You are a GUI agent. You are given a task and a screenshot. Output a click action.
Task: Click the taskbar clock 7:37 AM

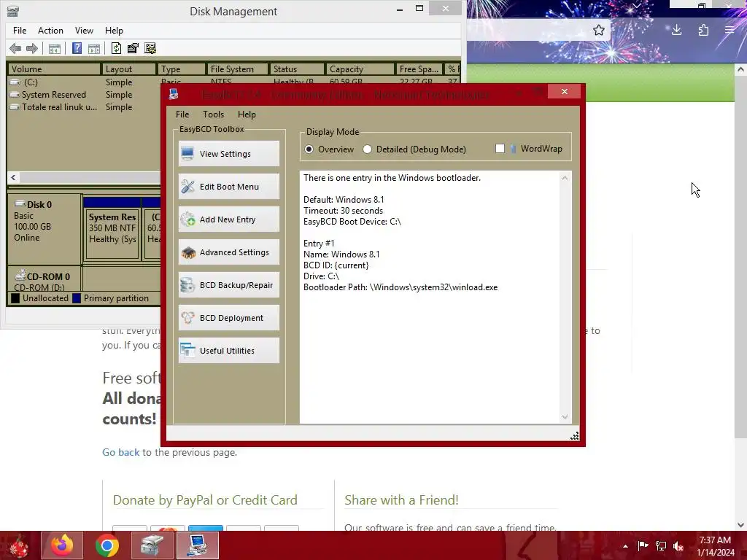click(715, 540)
